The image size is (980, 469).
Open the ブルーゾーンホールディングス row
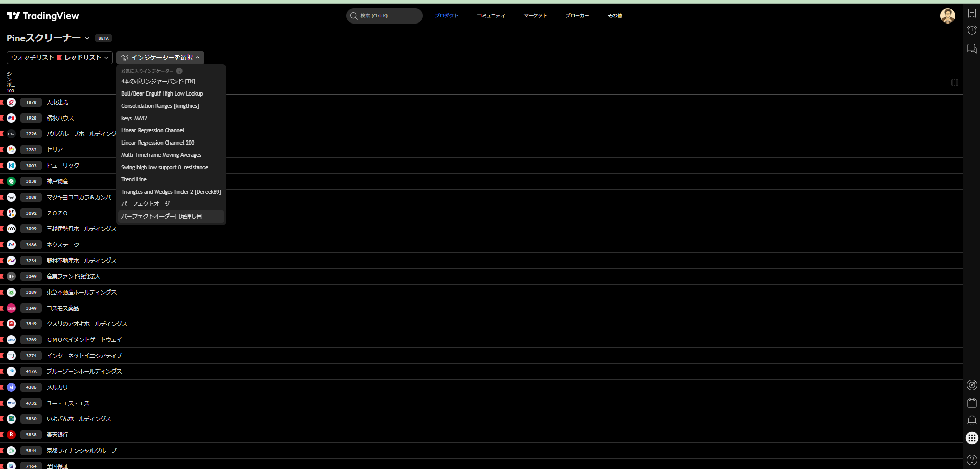click(481, 371)
